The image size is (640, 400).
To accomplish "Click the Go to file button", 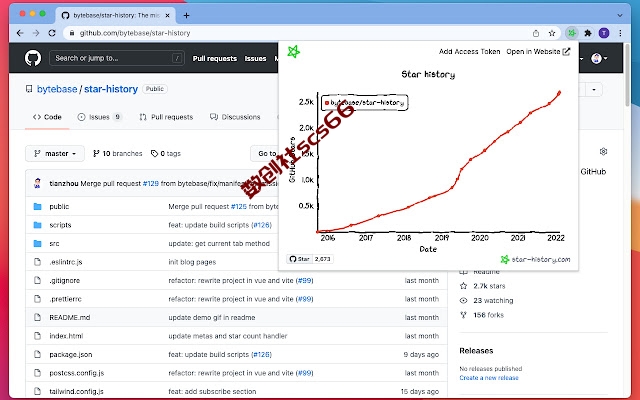I will 265,153.
